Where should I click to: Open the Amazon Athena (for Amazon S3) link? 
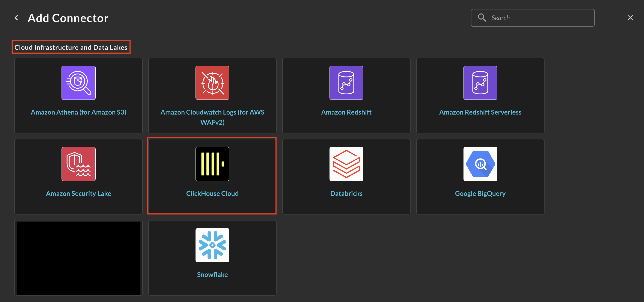coord(78,112)
